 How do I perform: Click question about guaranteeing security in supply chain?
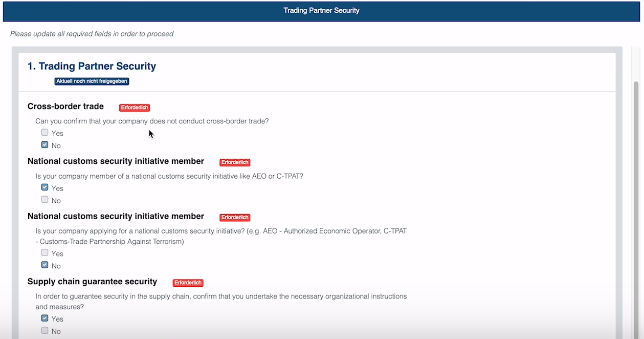221,302
